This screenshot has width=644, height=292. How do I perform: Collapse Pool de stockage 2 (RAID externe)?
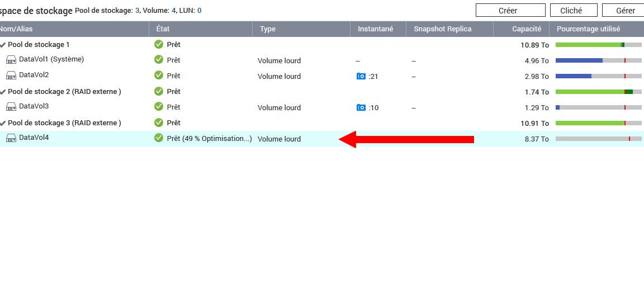pyautogui.click(x=3, y=92)
